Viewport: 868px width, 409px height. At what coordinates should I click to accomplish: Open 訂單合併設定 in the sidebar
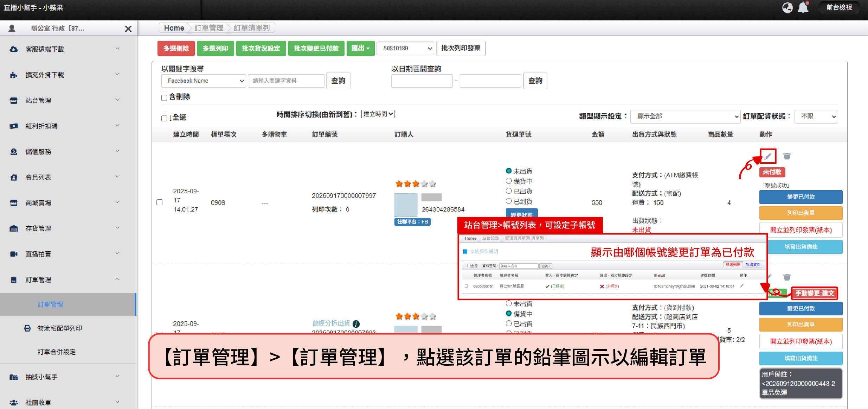coord(57,352)
